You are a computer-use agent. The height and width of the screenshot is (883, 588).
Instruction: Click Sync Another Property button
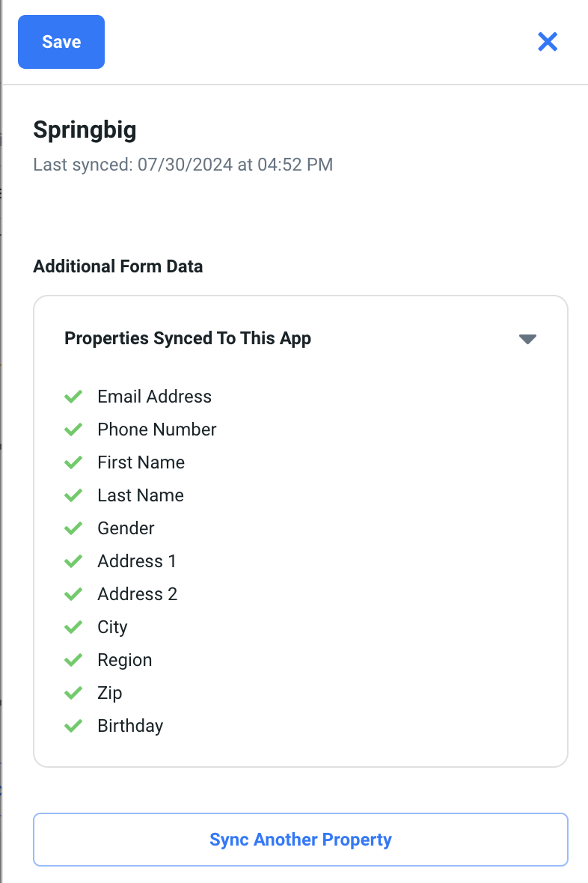click(300, 840)
